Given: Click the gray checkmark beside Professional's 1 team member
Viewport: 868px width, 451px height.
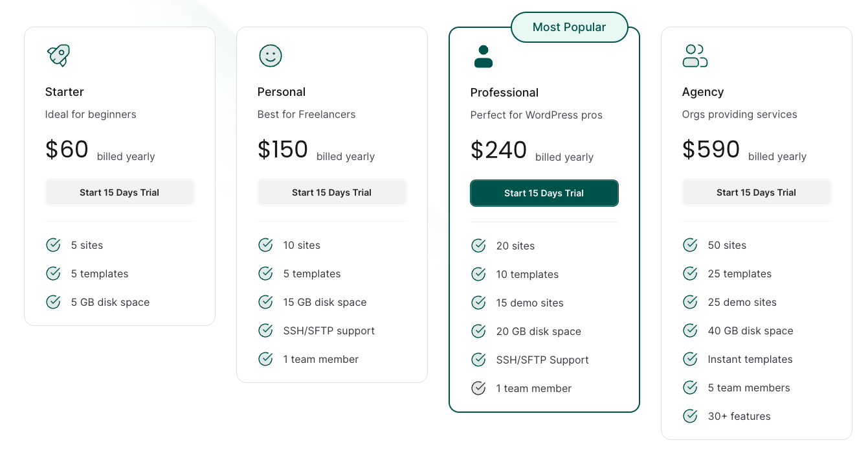Looking at the screenshot, I should coord(478,388).
